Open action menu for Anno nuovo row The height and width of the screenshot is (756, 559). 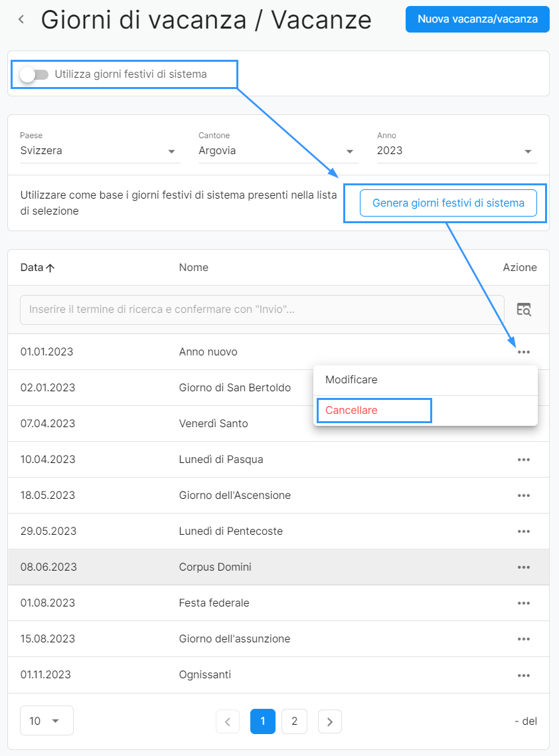524,352
